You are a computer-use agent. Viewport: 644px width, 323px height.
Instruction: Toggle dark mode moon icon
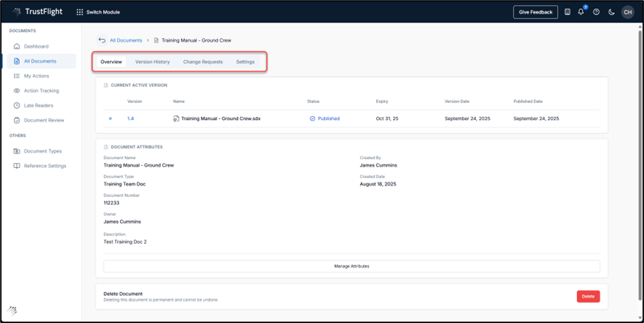pyautogui.click(x=611, y=12)
